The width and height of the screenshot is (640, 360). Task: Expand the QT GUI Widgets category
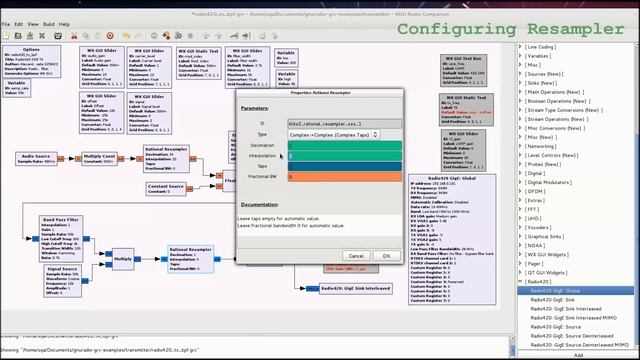(x=520, y=272)
